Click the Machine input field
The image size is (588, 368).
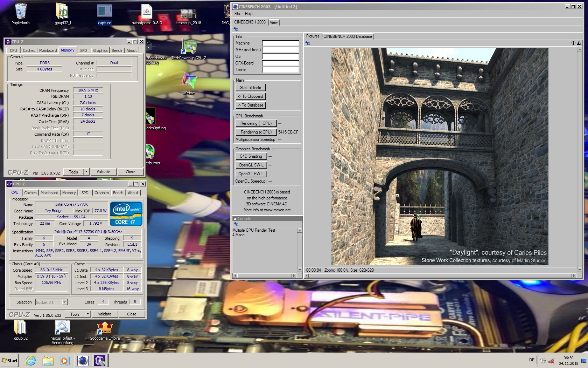click(x=281, y=43)
